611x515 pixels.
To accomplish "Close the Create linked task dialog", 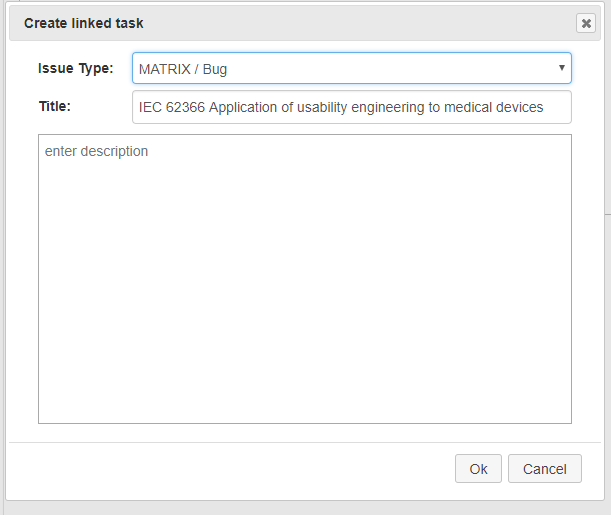I will pyautogui.click(x=586, y=23).
